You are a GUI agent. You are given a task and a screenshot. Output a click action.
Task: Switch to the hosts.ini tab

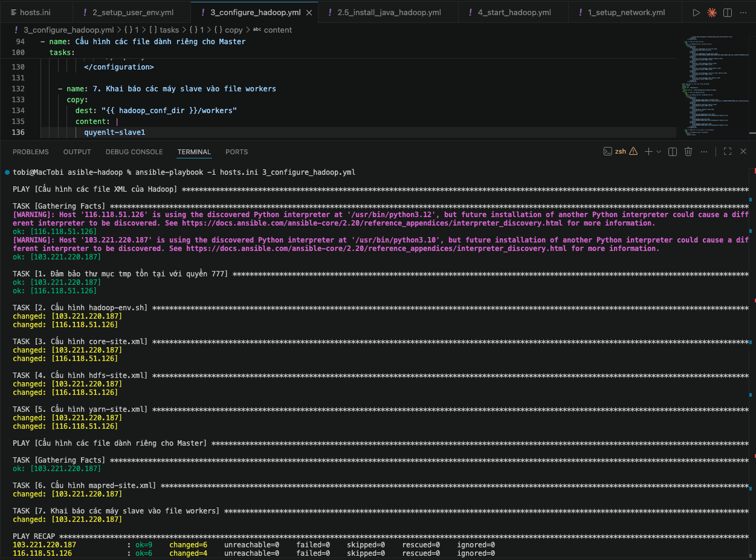tap(35, 13)
